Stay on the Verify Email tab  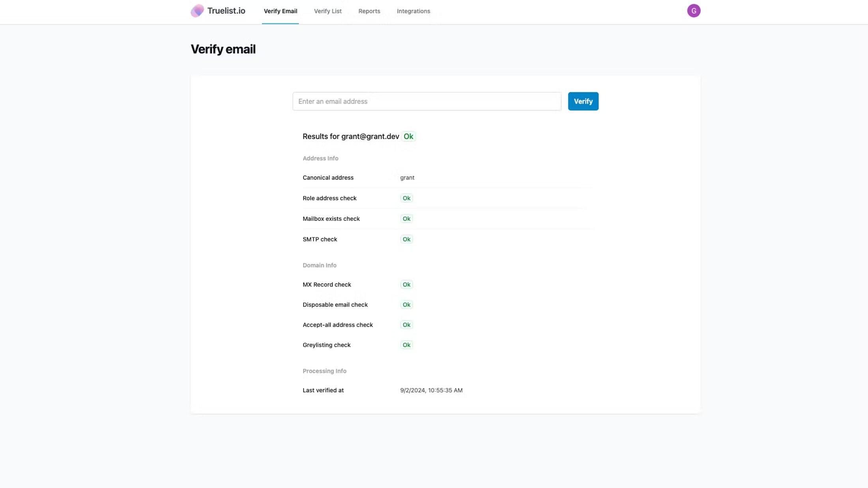tap(280, 11)
